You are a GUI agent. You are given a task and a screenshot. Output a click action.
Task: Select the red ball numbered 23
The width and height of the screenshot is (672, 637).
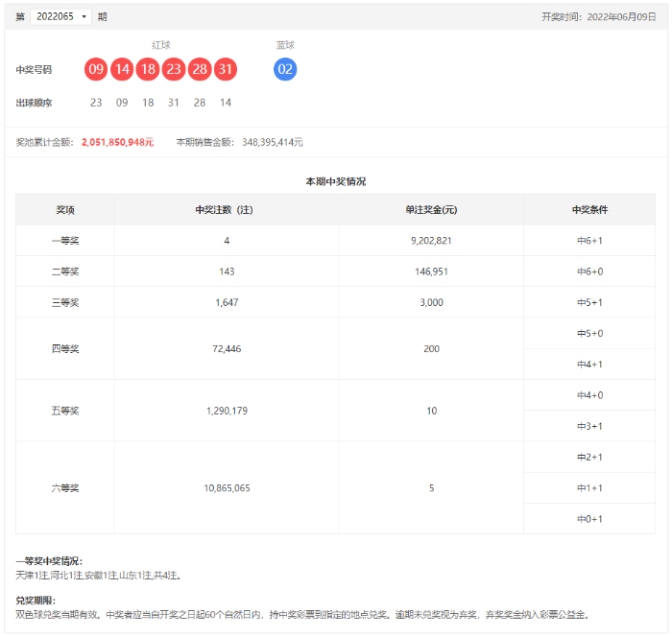(174, 69)
